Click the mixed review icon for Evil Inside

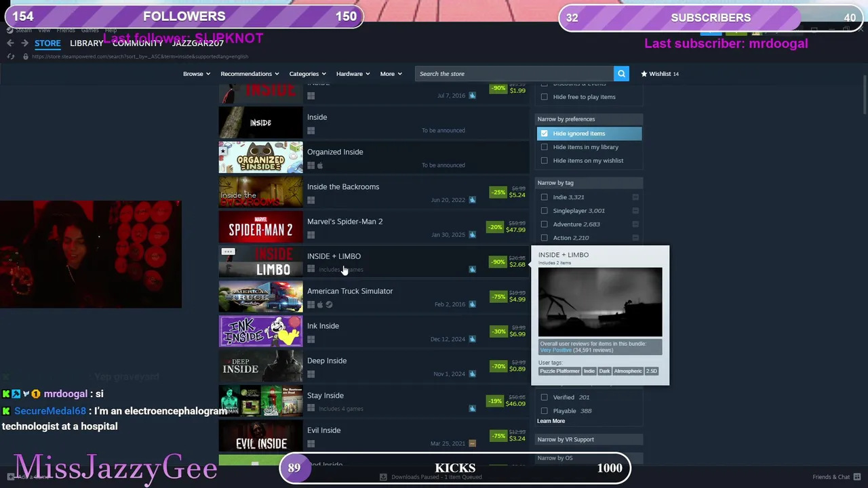(472, 443)
